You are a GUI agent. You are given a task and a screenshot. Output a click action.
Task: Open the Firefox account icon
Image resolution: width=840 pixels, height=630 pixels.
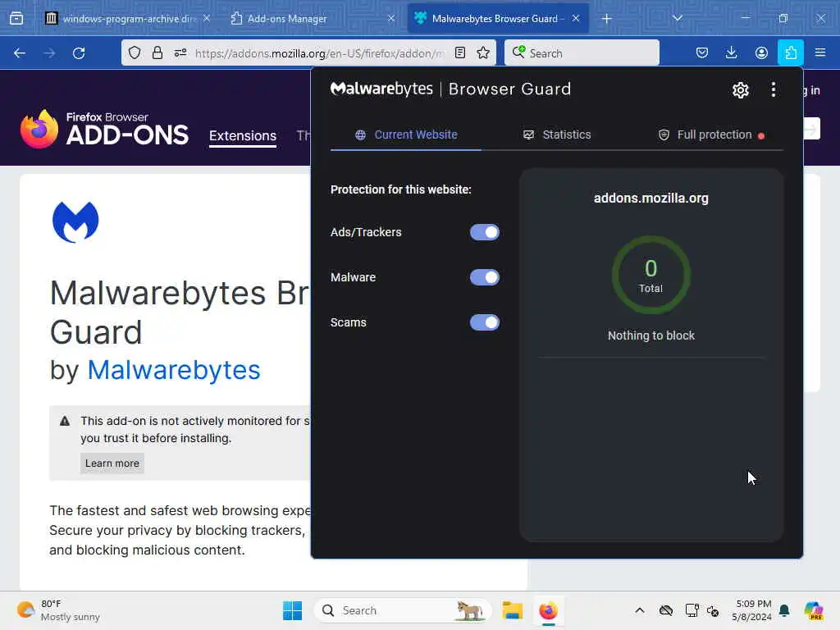(x=761, y=52)
